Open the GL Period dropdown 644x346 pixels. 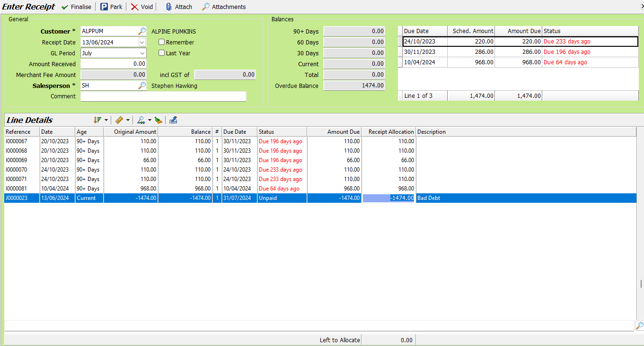[x=142, y=53]
